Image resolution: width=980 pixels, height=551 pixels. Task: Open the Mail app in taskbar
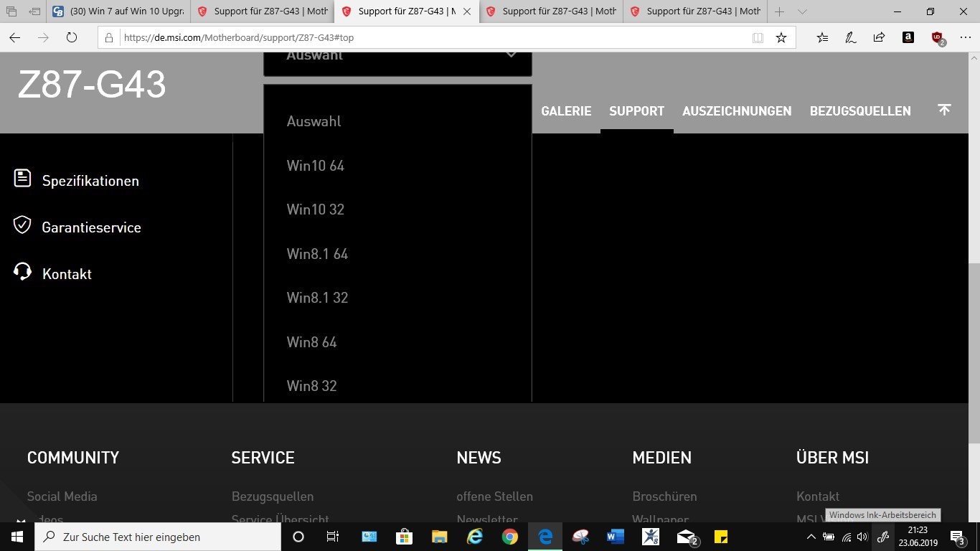click(x=687, y=537)
